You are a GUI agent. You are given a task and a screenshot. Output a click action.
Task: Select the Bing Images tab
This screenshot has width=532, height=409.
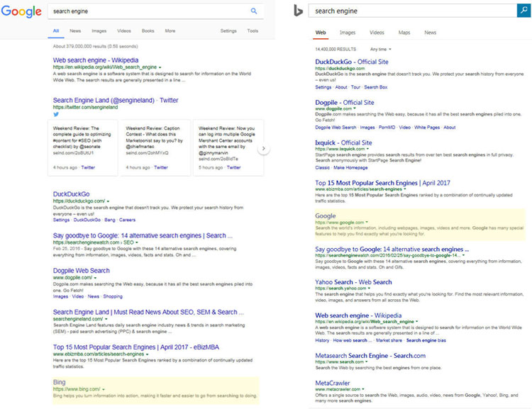[348, 33]
